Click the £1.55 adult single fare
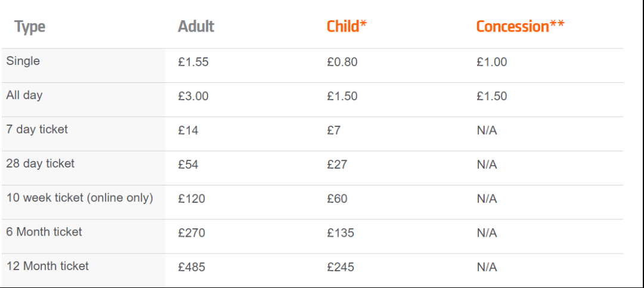Image resolution: width=644 pixels, height=288 pixels. 193,62
